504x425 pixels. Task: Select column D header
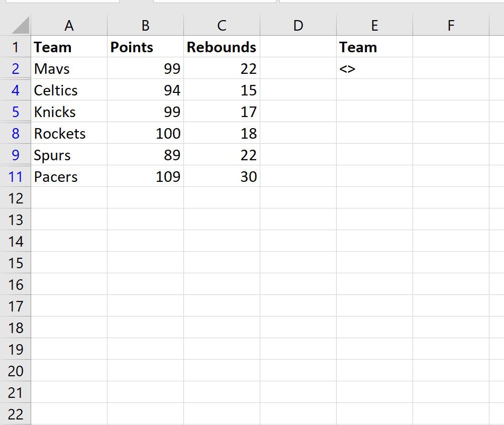click(298, 25)
